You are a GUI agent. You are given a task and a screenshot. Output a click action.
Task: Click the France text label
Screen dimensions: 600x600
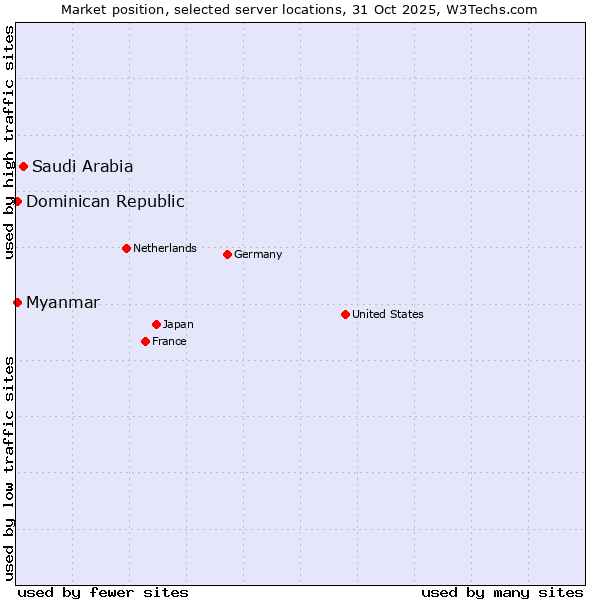click(x=169, y=341)
